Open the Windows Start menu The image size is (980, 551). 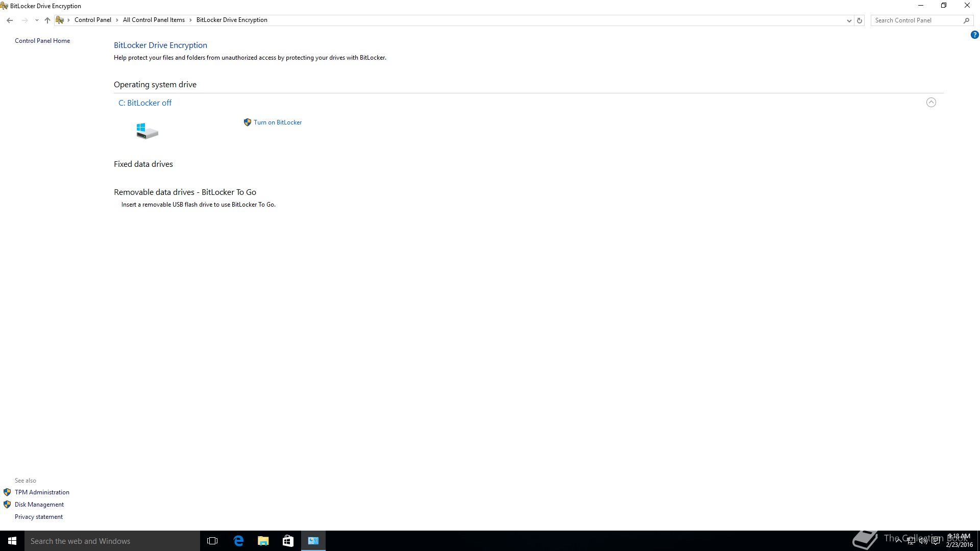(x=12, y=541)
